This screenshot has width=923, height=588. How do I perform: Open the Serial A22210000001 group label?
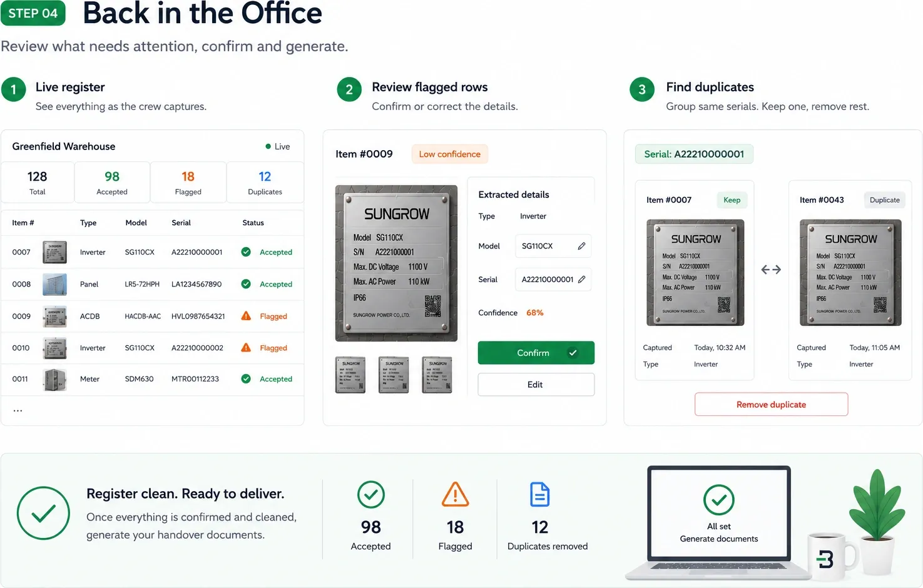694,154
